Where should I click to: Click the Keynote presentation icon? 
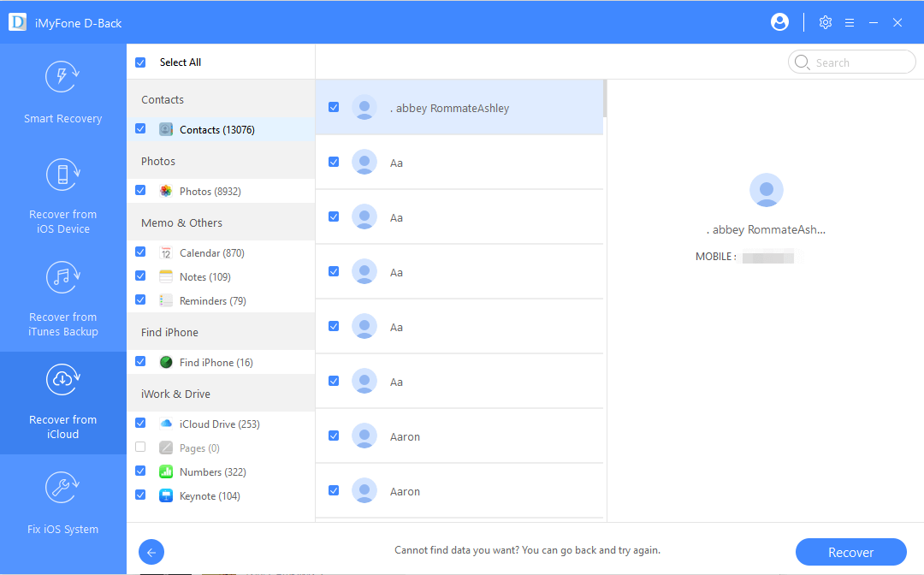[x=166, y=495]
